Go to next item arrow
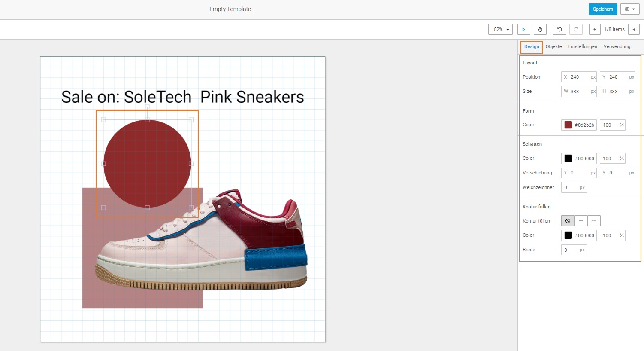This screenshot has width=644, height=351. [634, 29]
